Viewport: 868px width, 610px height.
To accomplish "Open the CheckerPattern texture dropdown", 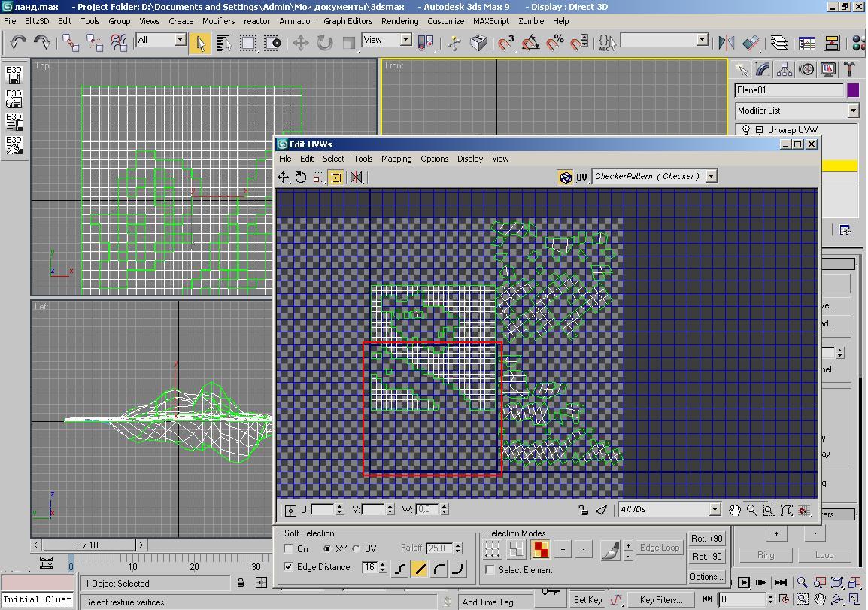I will [711, 176].
